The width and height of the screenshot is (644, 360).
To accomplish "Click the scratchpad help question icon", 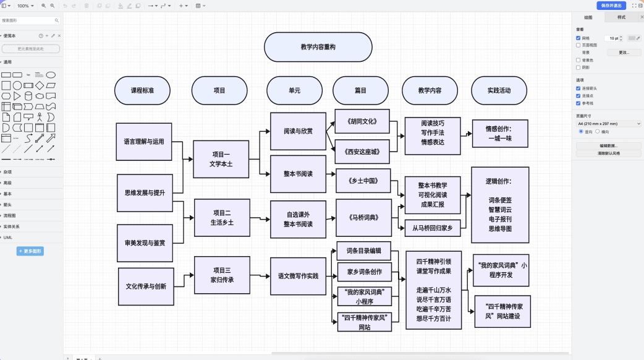I will pyautogui.click(x=41, y=36).
